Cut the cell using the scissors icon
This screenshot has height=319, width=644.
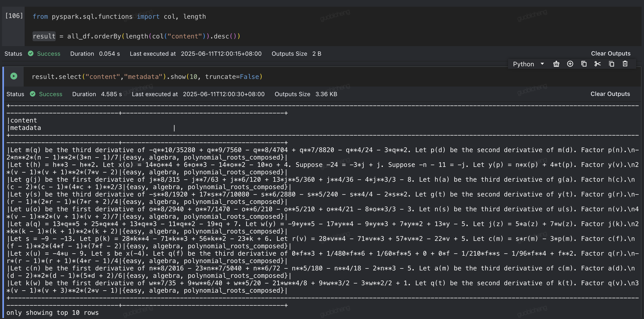[x=597, y=64]
